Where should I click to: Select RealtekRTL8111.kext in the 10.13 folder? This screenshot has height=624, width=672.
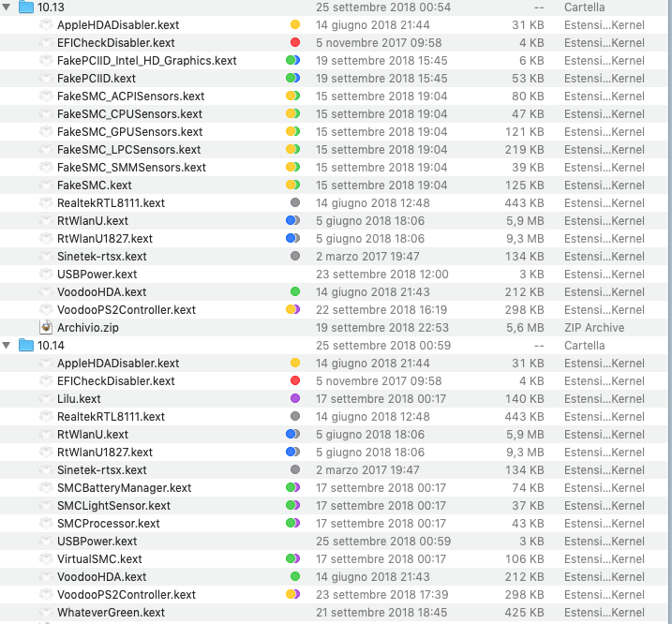pyautogui.click(x=111, y=203)
